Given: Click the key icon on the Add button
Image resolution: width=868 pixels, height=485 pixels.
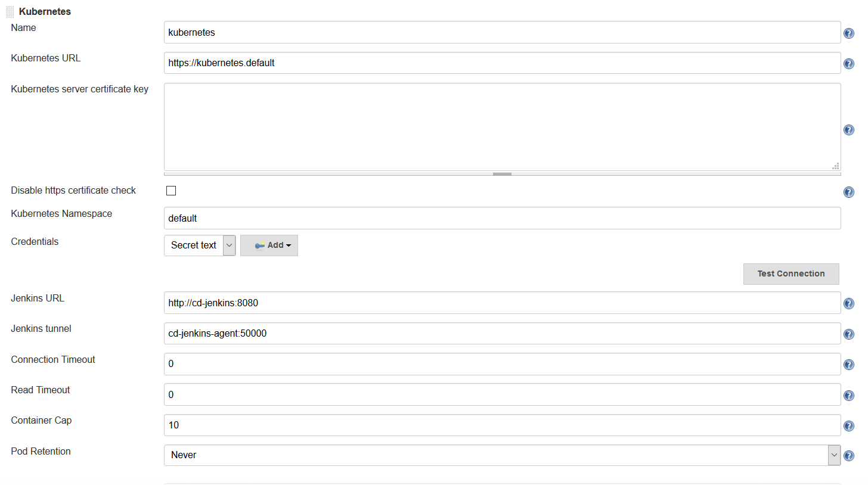Looking at the screenshot, I should (261, 245).
